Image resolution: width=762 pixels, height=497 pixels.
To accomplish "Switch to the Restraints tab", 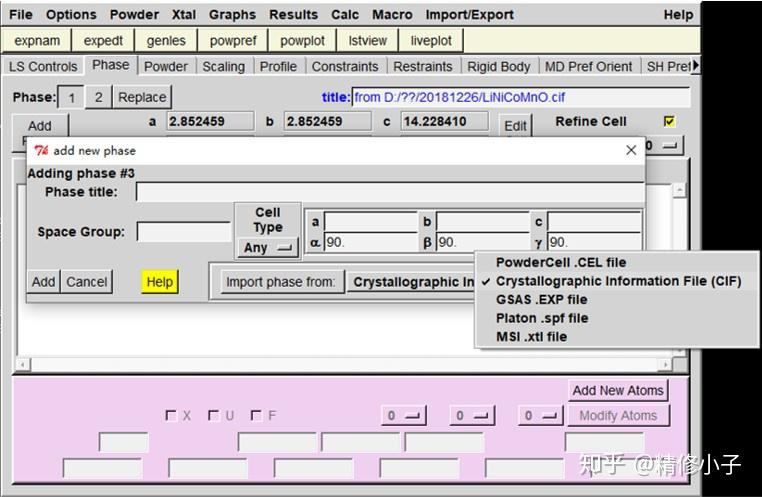I will pos(423,67).
